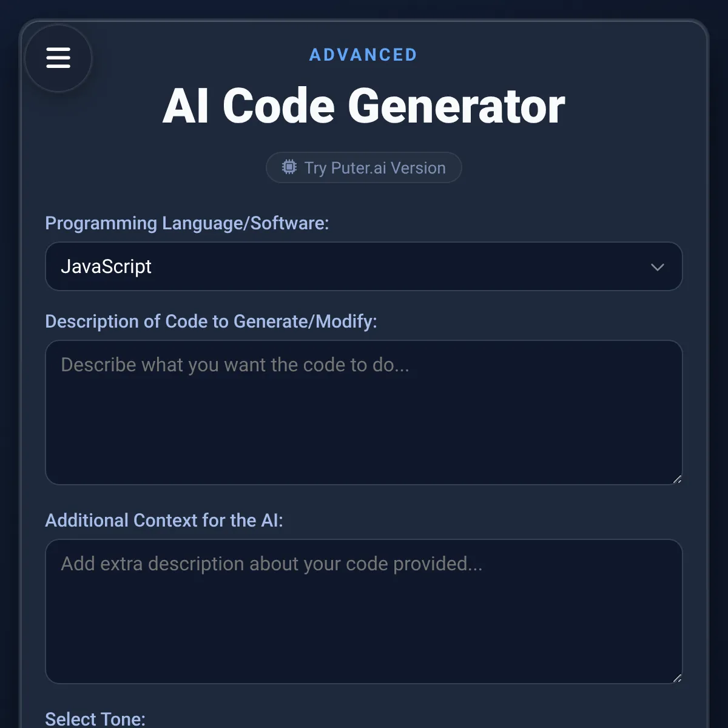
Task: Click into the code description textarea
Action: point(364,413)
